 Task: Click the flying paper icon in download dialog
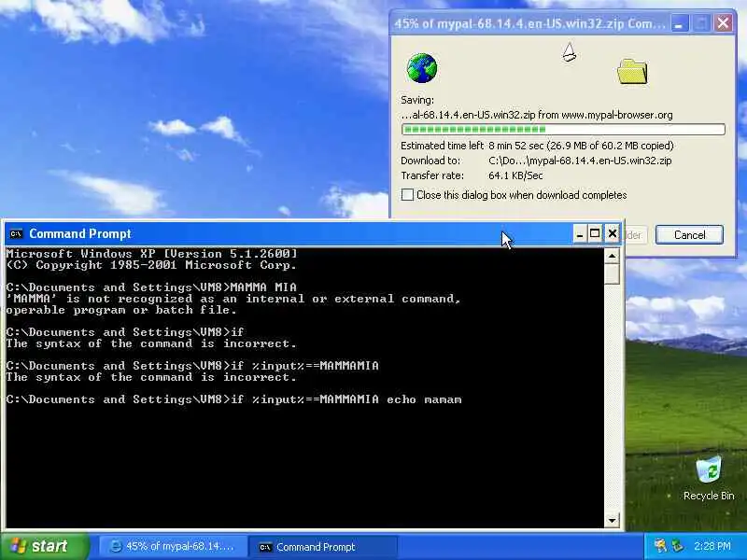(570, 52)
